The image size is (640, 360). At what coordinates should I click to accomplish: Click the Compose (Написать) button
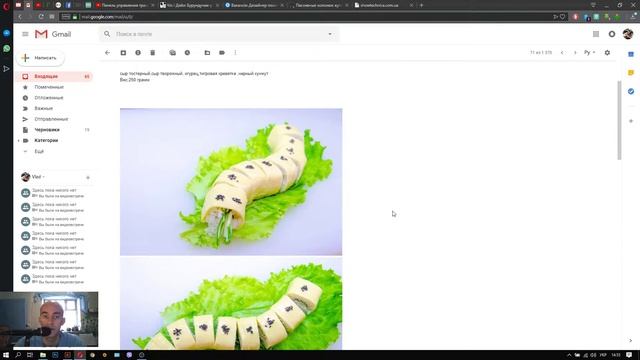[40, 58]
